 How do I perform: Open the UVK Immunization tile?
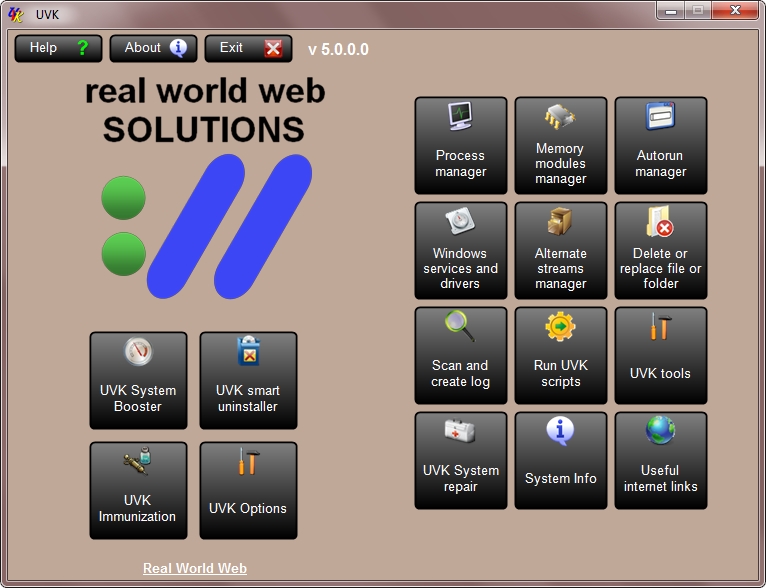pyautogui.click(x=138, y=490)
